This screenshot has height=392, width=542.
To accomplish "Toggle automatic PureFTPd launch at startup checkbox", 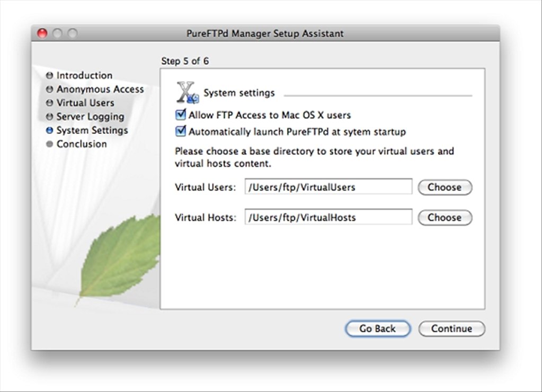I will click(181, 131).
